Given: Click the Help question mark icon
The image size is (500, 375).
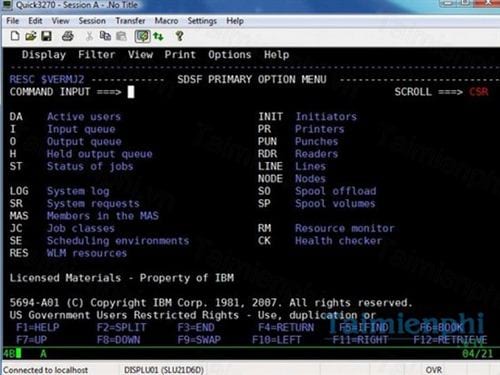Looking at the screenshot, I should [x=180, y=36].
